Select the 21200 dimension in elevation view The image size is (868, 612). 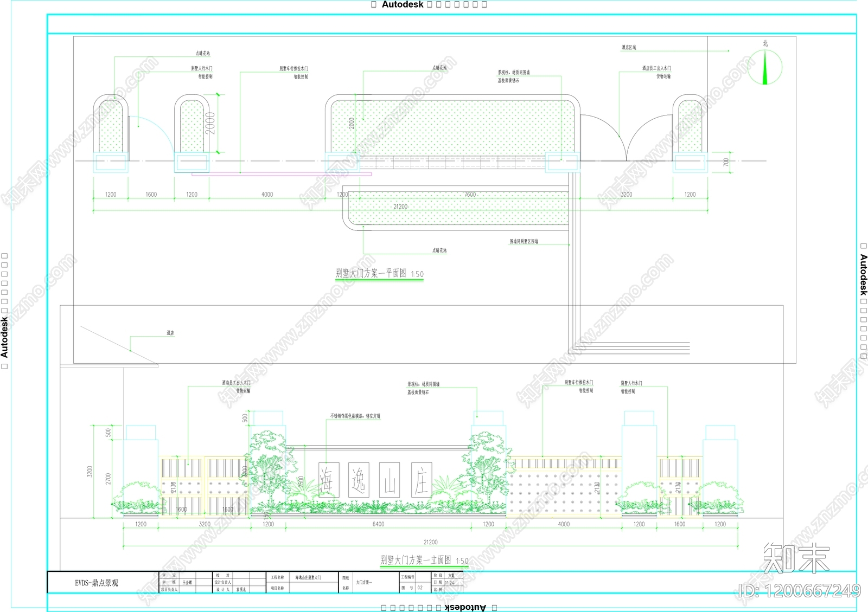(x=430, y=542)
